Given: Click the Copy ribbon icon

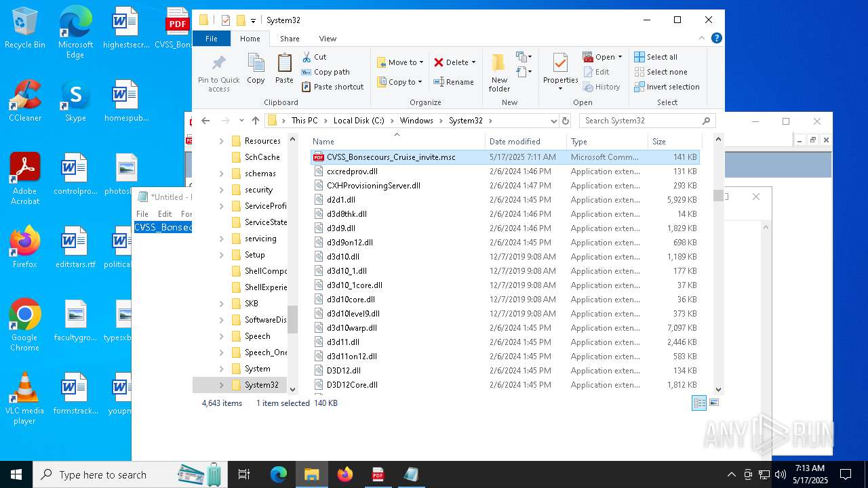Looking at the screenshot, I should pyautogui.click(x=256, y=69).
